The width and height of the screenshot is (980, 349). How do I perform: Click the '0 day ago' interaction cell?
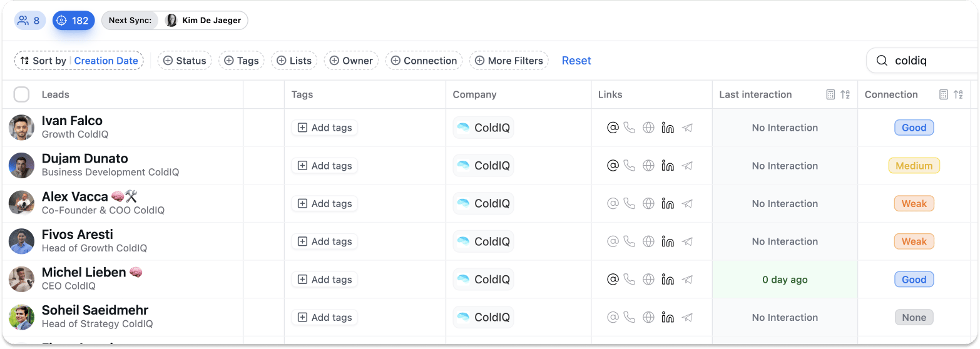tap(785, 280)
